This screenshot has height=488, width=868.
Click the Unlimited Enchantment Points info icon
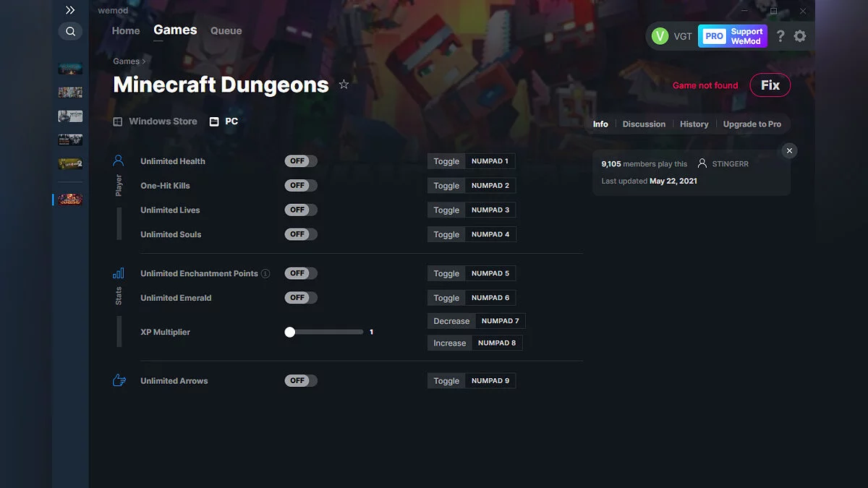[265, 274]
